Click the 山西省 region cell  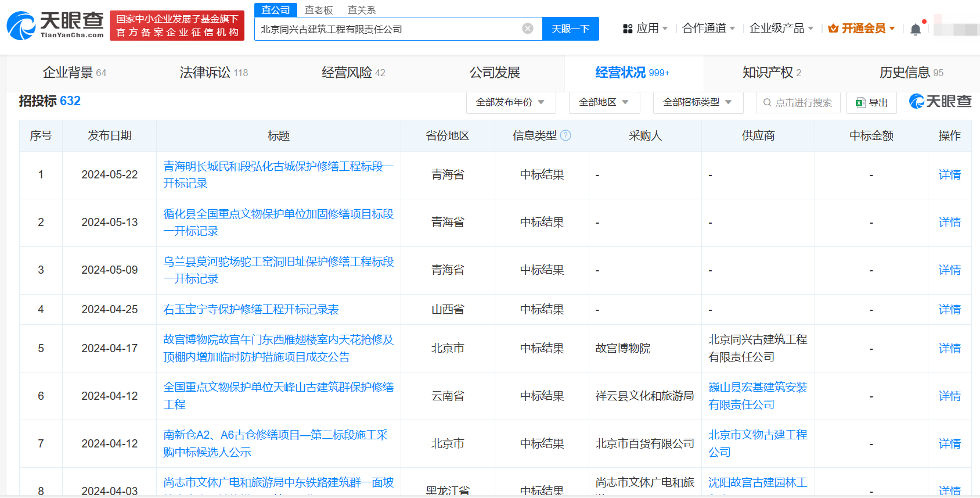click(x=448, y=310)
